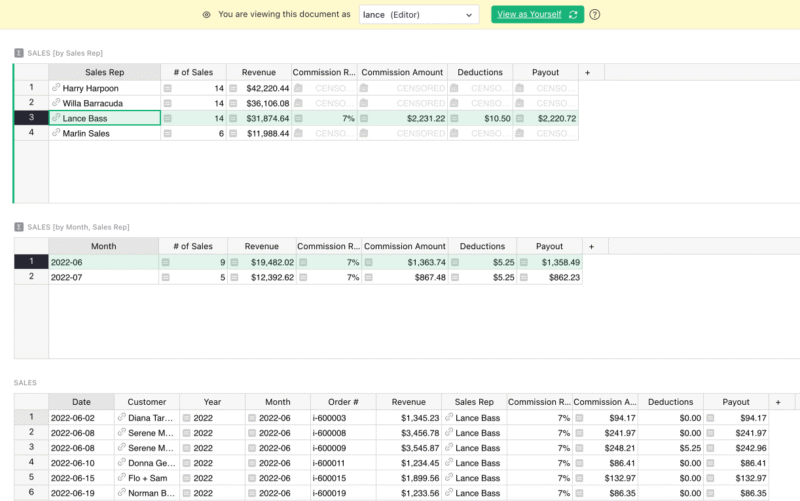Click the eye icon beside the viewing notice
The height and width of the screenshot is (501, 800).
tap(206, 15)
